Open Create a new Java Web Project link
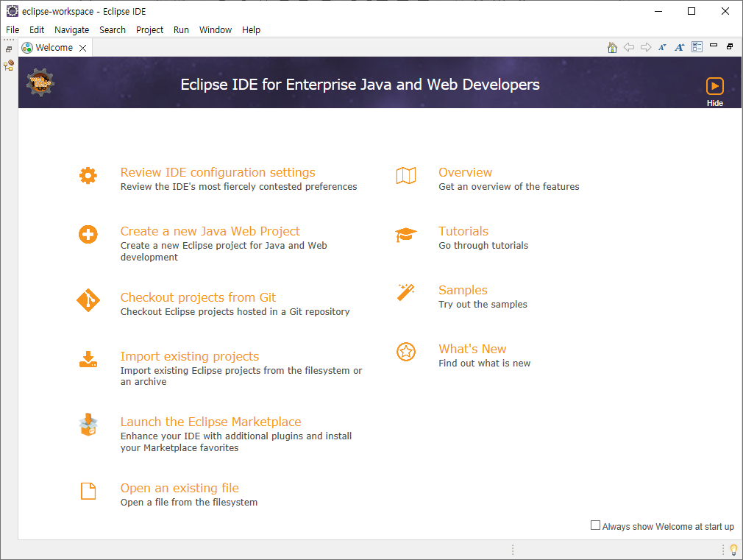Image resolution: width=743 pixels, height=560 pixels. (210, 231)
